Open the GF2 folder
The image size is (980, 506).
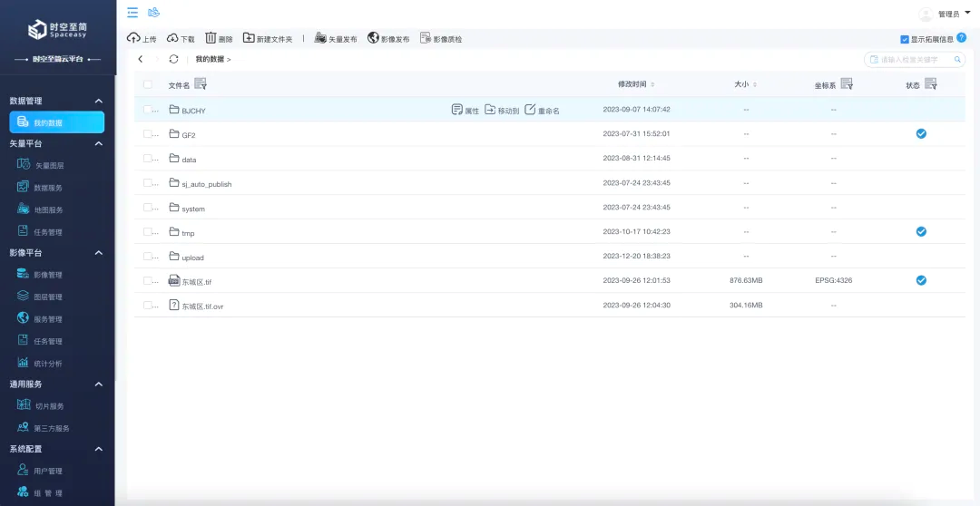point(189,134)
